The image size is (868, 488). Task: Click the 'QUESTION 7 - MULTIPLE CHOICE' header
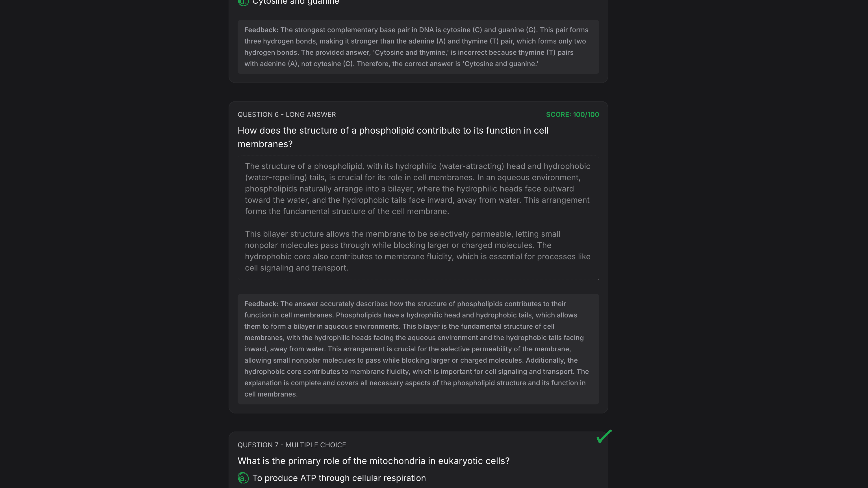tap(292, 445)
